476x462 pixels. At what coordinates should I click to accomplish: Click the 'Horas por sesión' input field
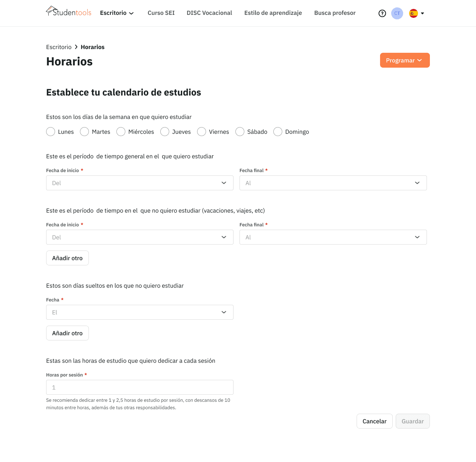140,387
